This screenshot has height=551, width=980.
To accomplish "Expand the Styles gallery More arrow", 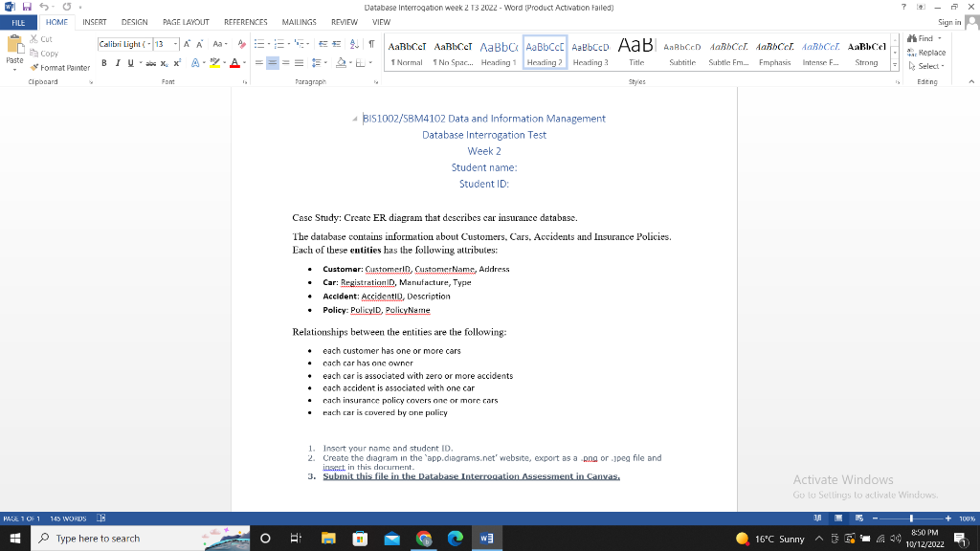I will pyautogui.click(x=895, y=65).
